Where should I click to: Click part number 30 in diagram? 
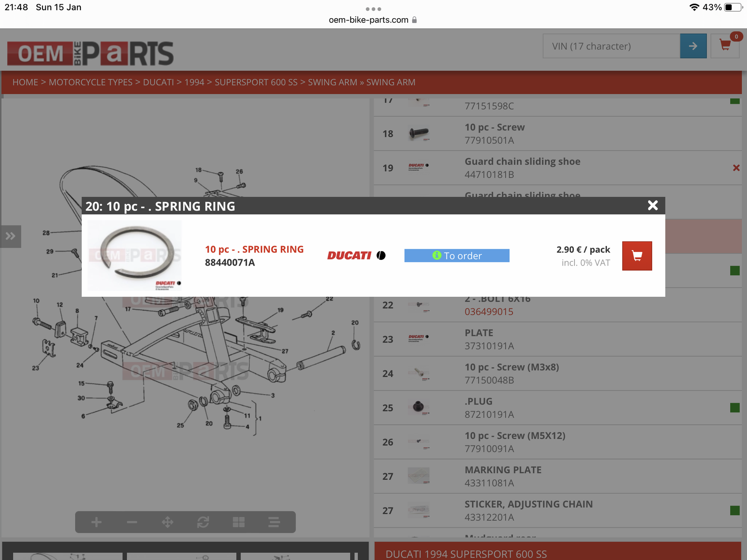(81, 398)
